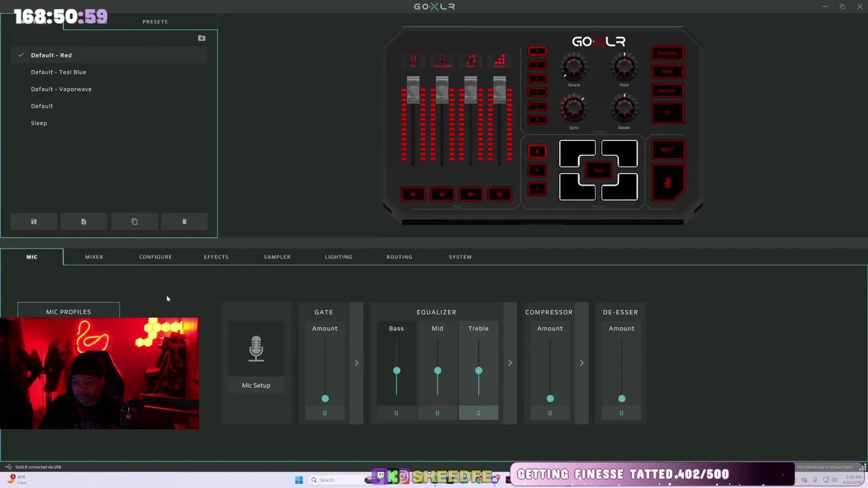Toggle the Hardtune effect button
Image resolution: width=868 pixels, height=488 pixels.
[668, 90]
